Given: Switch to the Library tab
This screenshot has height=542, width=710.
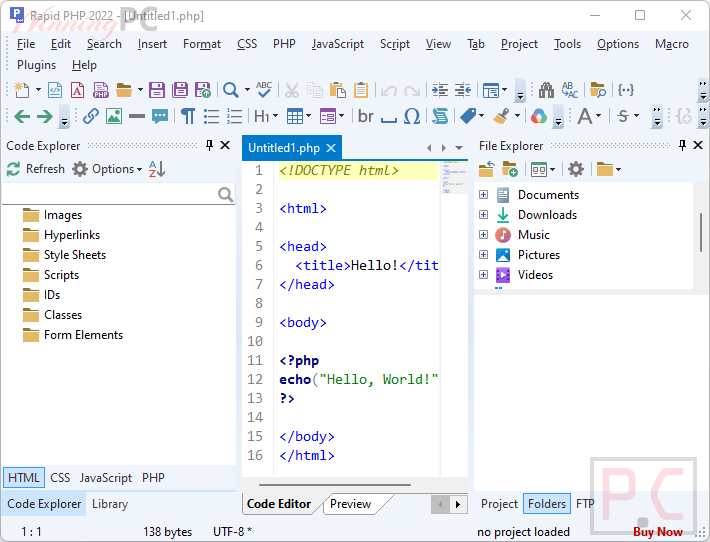Looking at the screenshot, I should coord(110,504).
